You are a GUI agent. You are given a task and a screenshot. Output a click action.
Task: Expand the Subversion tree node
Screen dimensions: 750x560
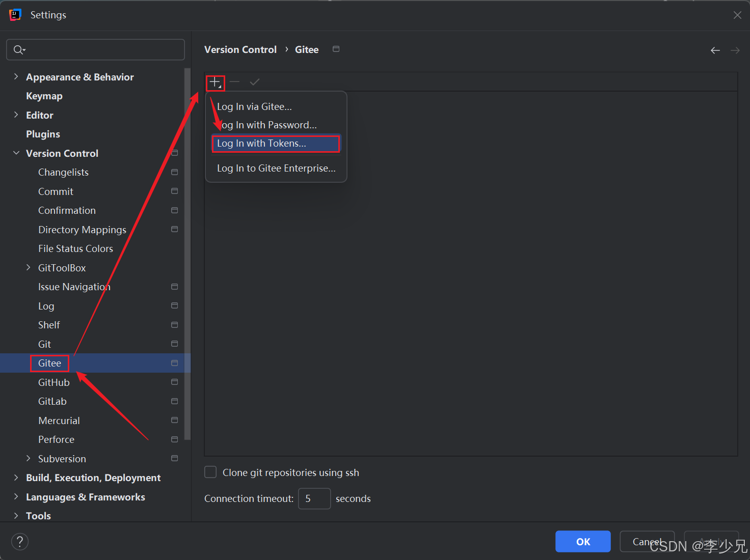(29, 459)
